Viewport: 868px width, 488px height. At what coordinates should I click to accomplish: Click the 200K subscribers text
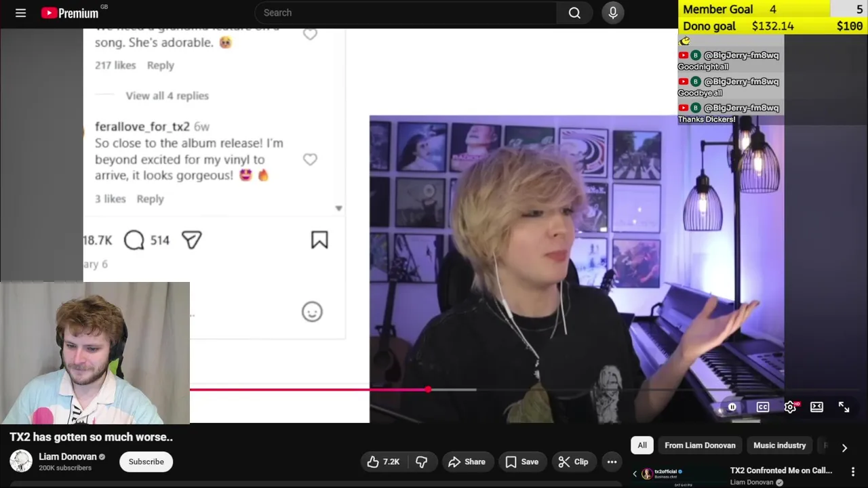pyautogui.click(x=65, y=468)
